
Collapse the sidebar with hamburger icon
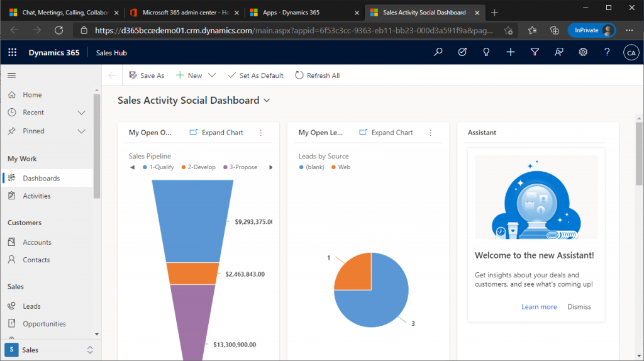(x=11, y=75)
